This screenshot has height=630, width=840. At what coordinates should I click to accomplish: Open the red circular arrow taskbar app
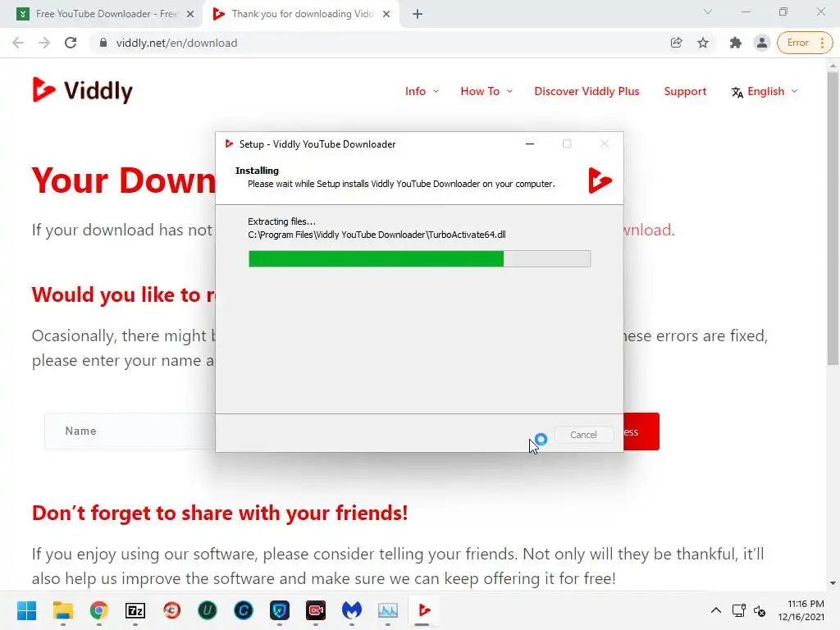coord(171,610)
